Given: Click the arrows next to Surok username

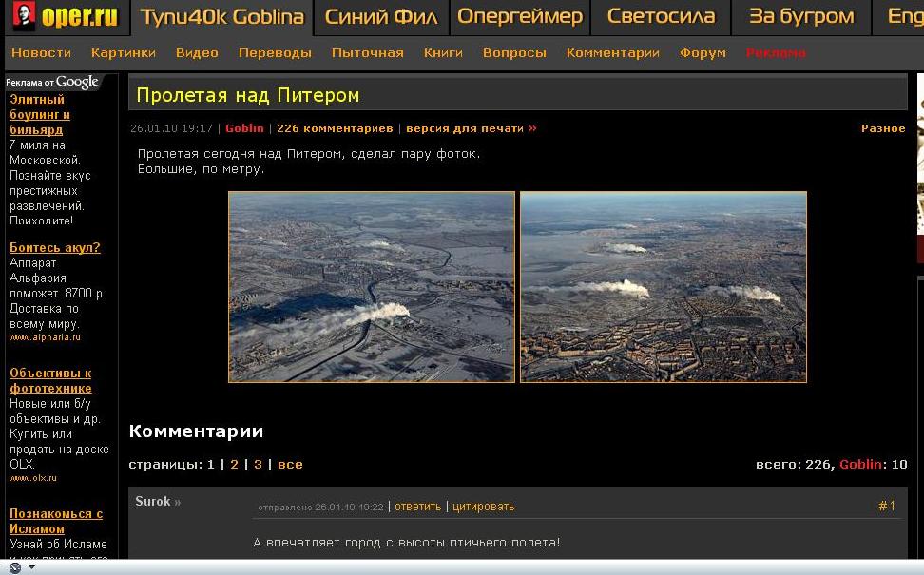Looking at the screenshot, I should 177,502.
